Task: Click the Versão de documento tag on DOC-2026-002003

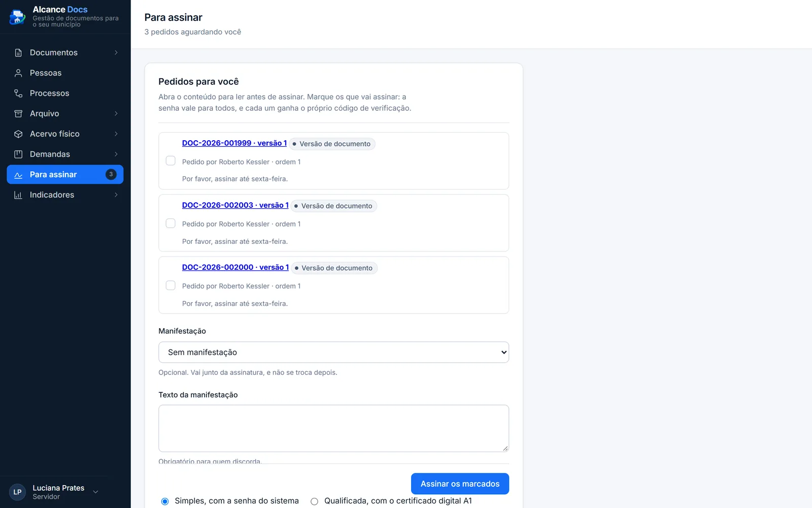Action: tap(334, 206)
